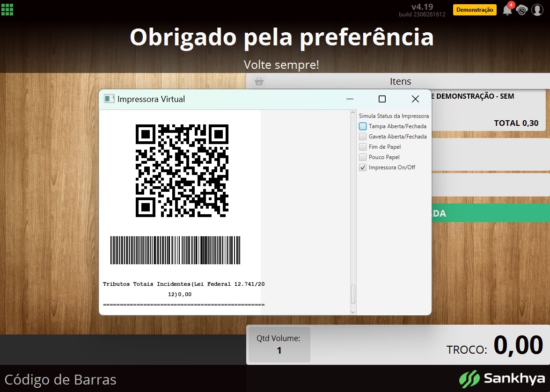550x392 pixels.
Task: Click the QR code on the receipt
Action: coord(182,171)
